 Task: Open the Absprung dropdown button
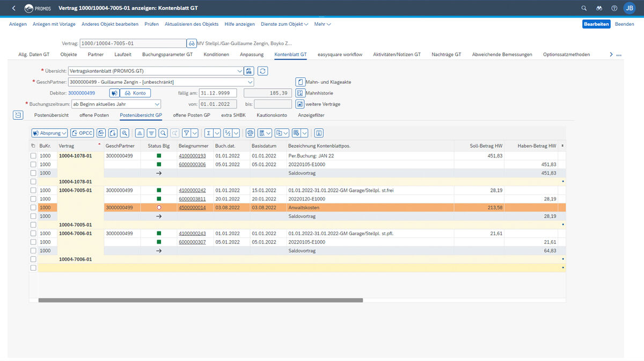click(50, 133)
